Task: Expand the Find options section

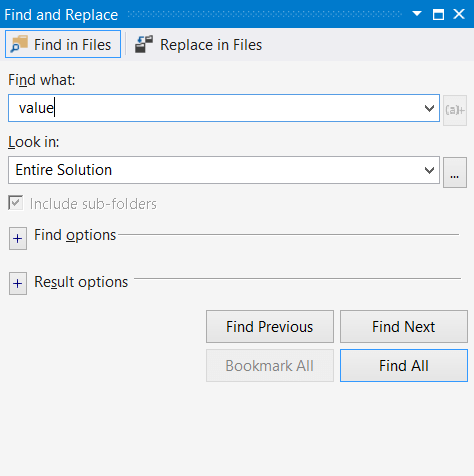Action: [18, 239]
